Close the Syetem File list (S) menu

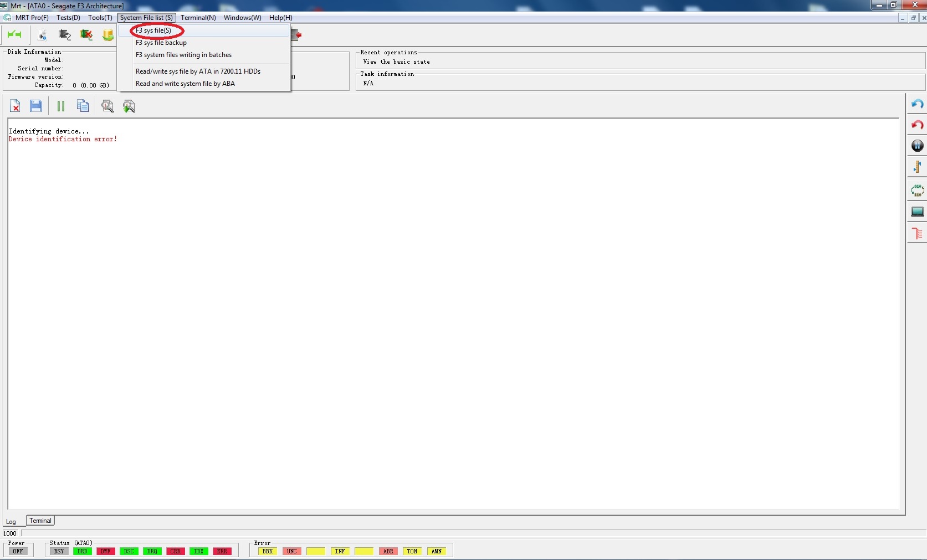pos(147,18)
